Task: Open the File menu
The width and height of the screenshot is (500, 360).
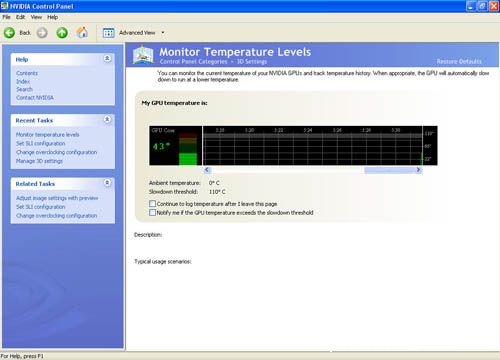Action: coord(6,17)
